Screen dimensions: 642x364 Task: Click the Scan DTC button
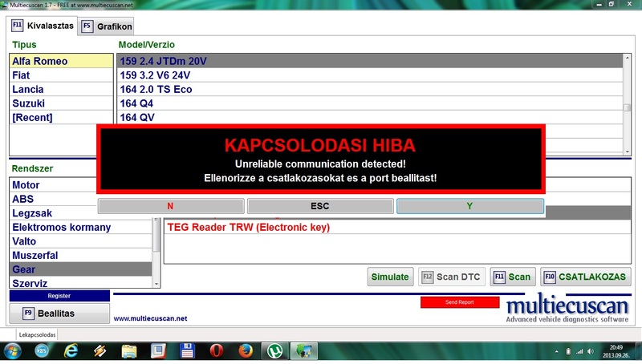pos(451,277)
